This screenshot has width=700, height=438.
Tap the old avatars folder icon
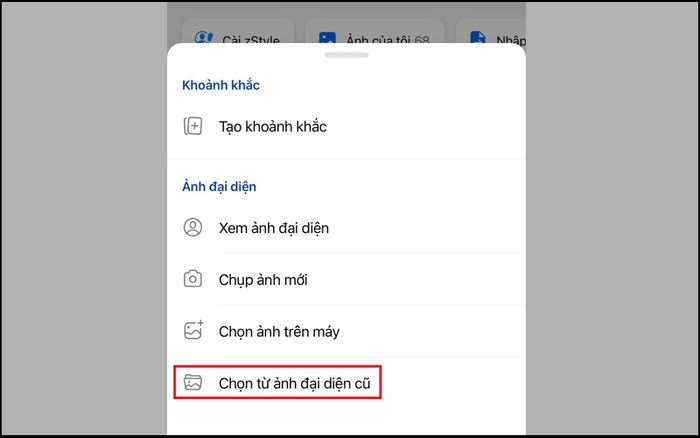tap(193, 383)
